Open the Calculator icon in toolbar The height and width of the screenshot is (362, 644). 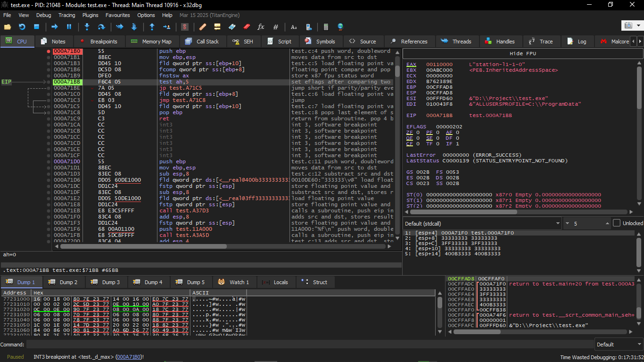tap(325, 27)
